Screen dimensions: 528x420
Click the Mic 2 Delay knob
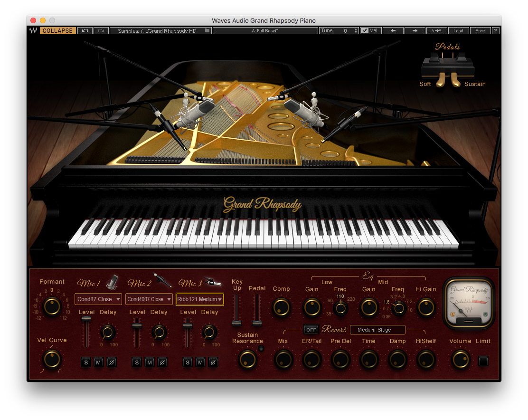pos(159,333)
